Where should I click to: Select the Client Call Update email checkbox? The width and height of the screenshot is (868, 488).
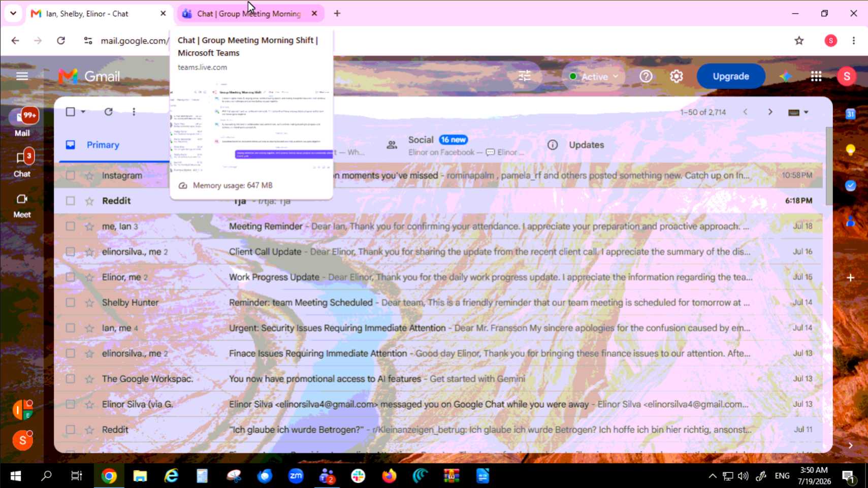(x=71, y=252)
